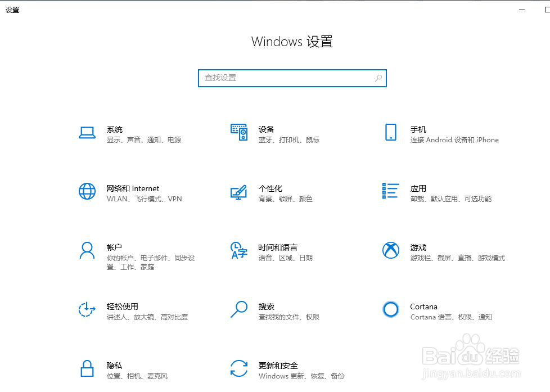
Task: Go to the 隐私 title
Action: coord(114,366)
